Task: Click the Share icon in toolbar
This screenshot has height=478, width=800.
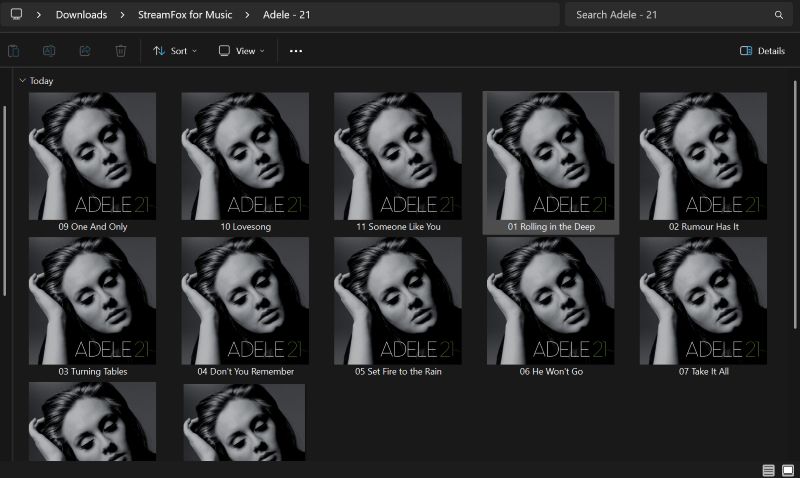Action: point(85,51)
